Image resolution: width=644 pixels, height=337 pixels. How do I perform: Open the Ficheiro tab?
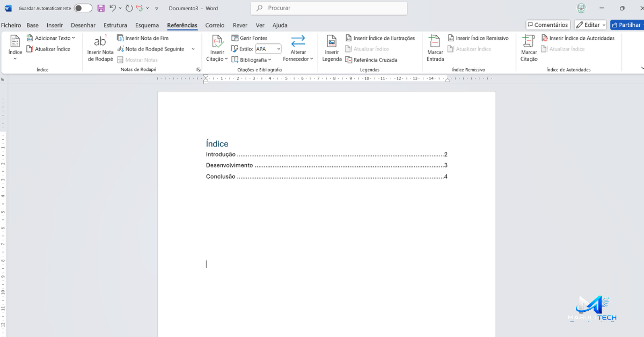point(11,25)
